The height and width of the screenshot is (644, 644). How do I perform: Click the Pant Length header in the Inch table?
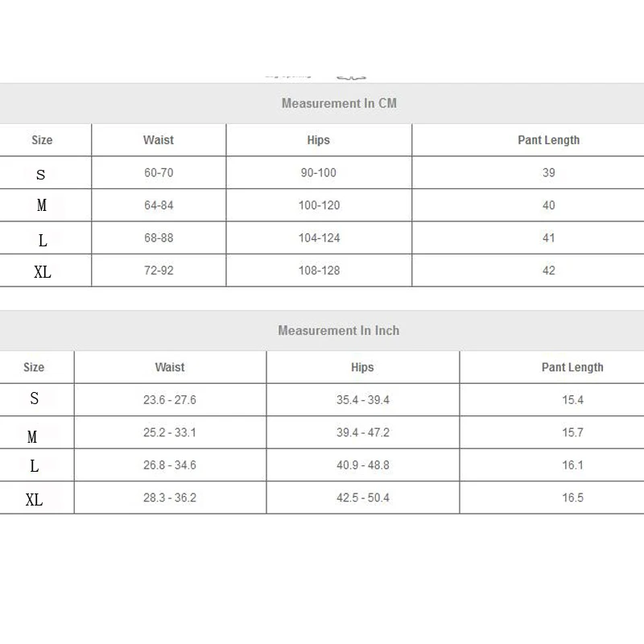click(x=572, y=367)
